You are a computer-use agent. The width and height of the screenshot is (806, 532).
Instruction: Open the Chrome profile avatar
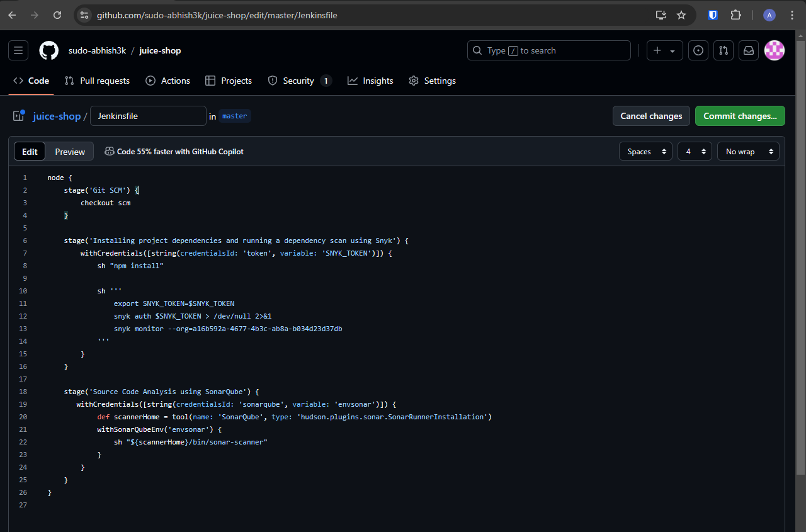pos(769,15)
